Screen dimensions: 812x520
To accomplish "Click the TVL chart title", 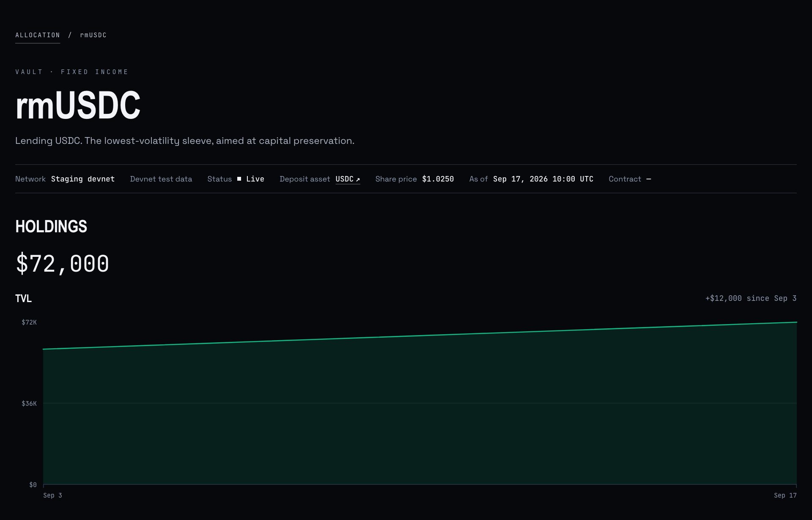I will click(23, 299).
